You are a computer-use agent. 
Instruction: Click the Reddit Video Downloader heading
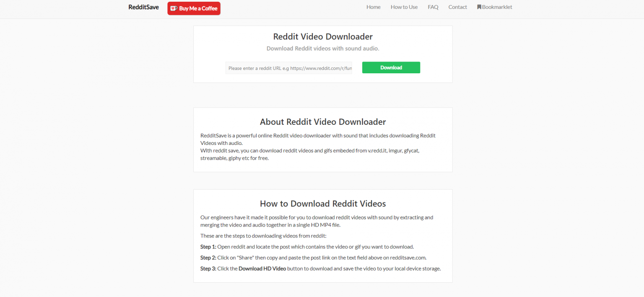click(x=323, y=36)
